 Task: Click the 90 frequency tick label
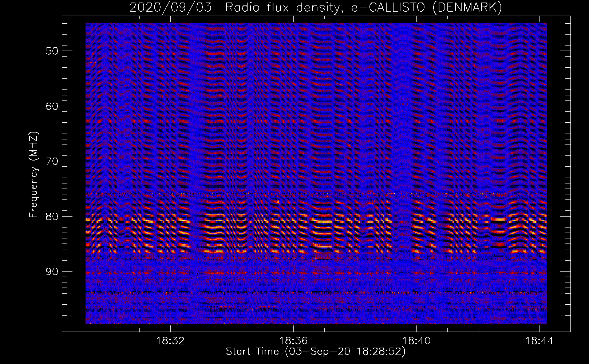coord(52,272)
